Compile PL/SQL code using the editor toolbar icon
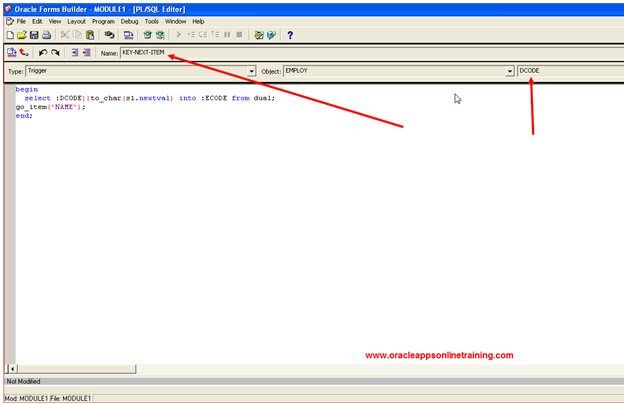Viewport: 624px width, 404px height. [x=10, y=52]
